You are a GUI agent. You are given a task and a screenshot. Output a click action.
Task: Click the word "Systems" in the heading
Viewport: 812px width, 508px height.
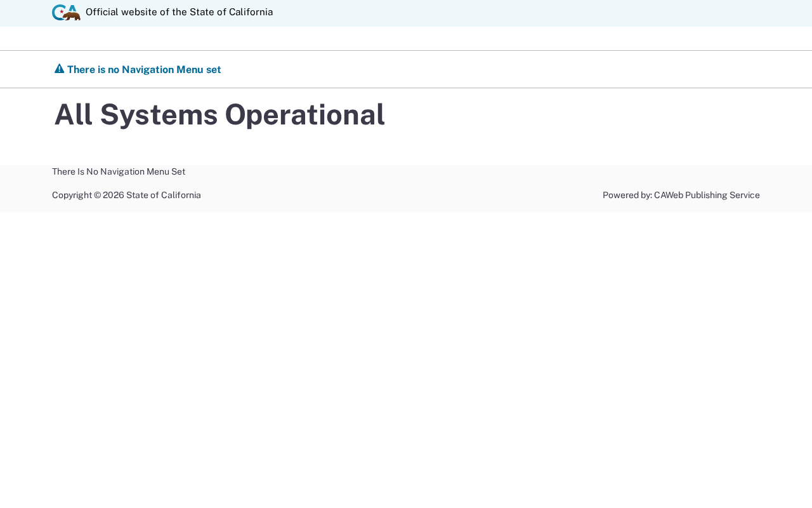tap(159, 115)
